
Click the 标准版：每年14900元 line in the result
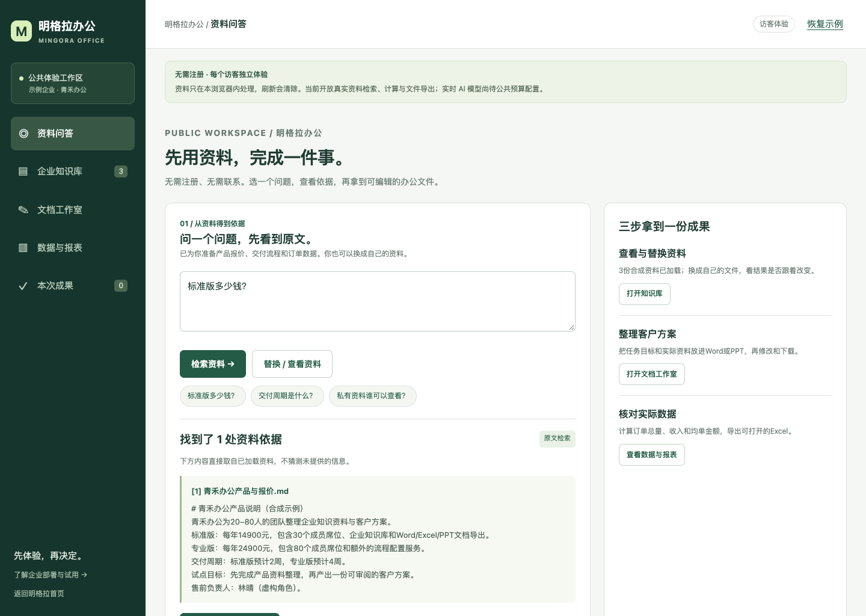(342, 535)
